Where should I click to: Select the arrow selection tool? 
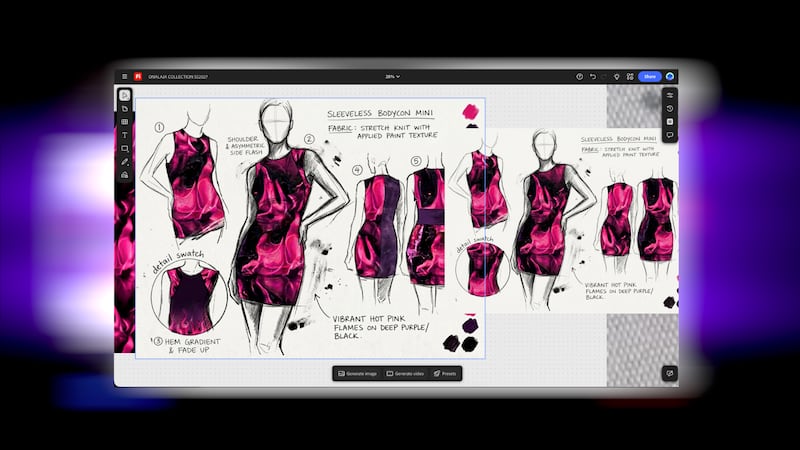(x=124, y=95)
